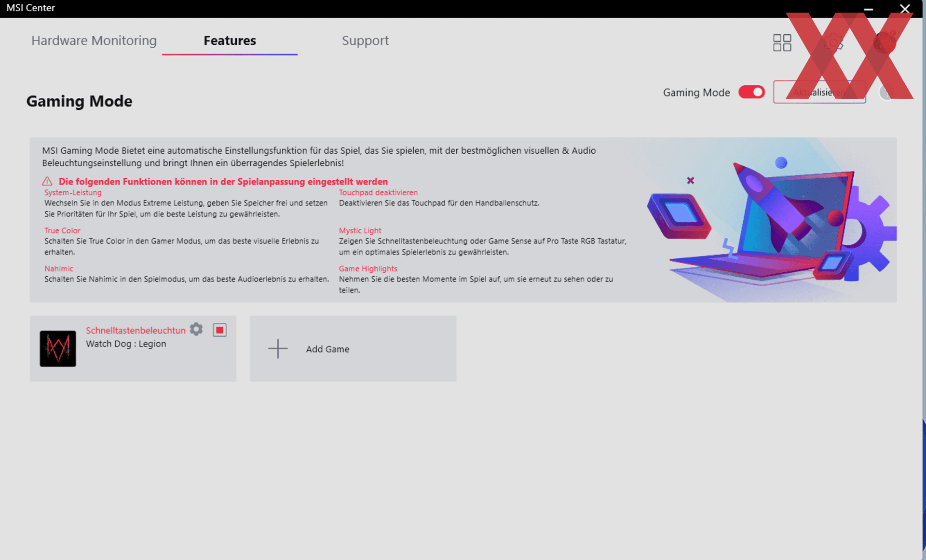
Task: Click the Gaming Mode page heading
Action: click(79, 101)
